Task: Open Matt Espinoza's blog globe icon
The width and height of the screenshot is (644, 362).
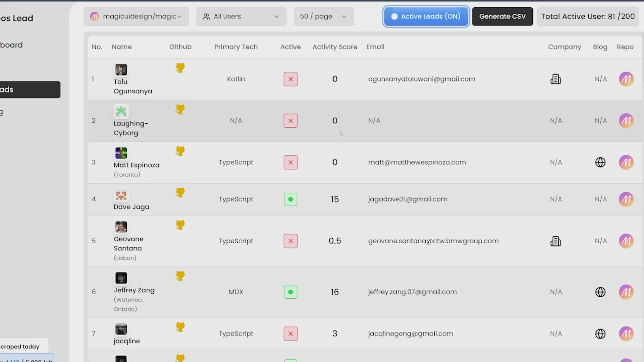Action: tap(600, 162)
